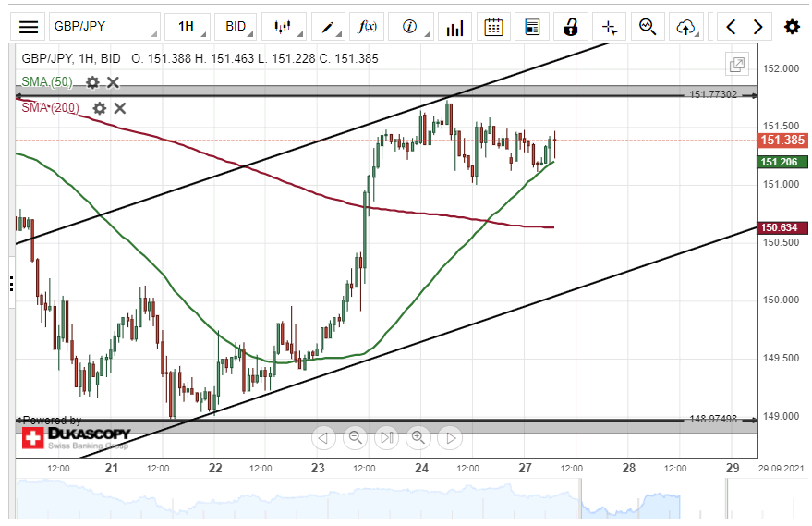Open the news table icon
The width and height of the screenshot is (812, 526).
(x=532, y=27)
